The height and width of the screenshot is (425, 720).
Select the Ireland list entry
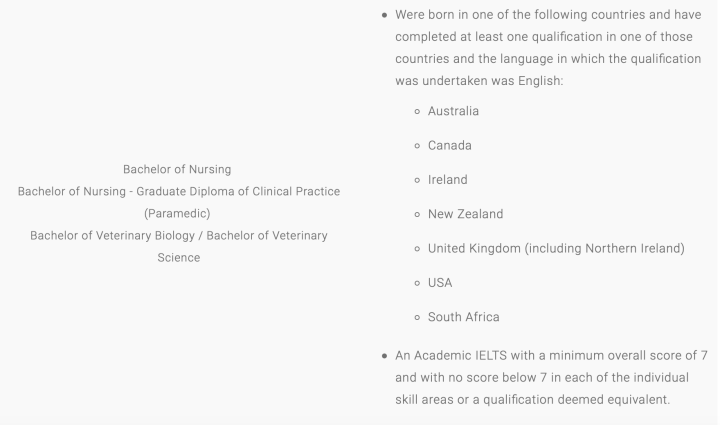(448, 180)
